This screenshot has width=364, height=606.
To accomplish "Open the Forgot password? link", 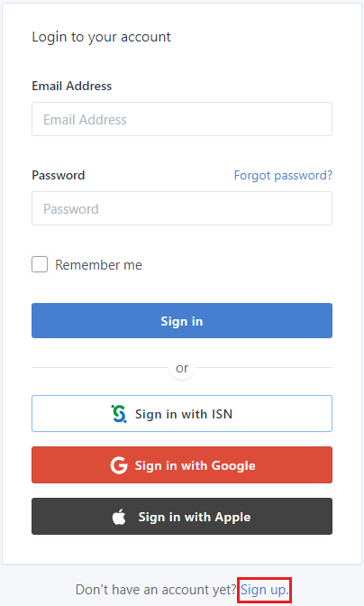I will (x=283, y=176).
